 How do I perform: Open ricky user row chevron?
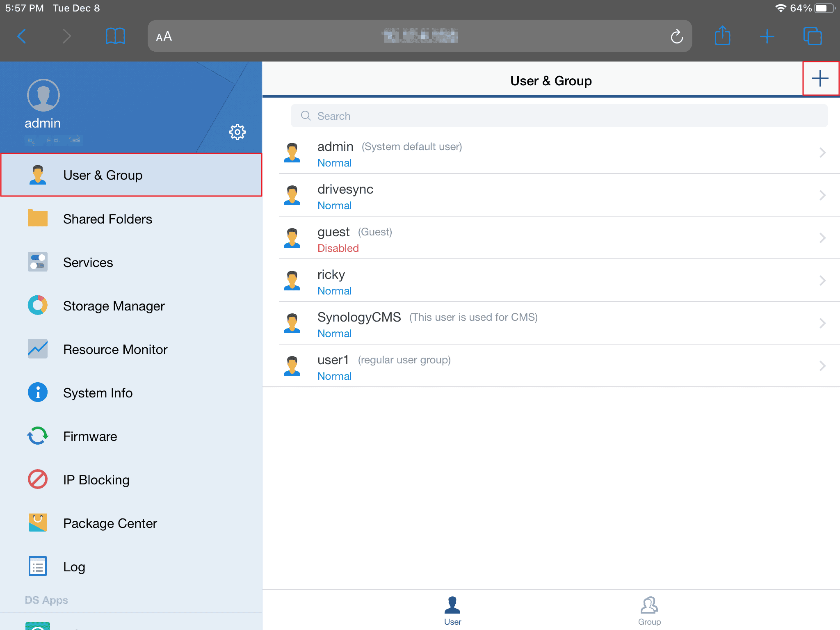click(x=822, y=281)
